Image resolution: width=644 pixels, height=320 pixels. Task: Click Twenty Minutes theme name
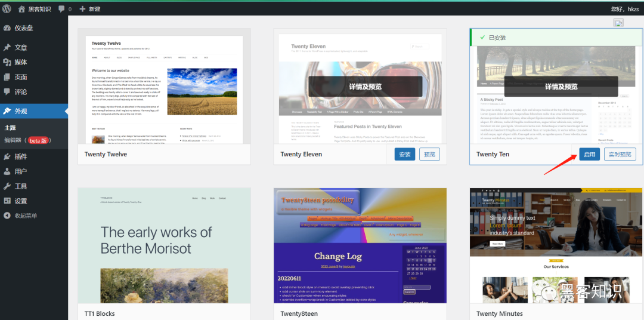pos(500,313)
